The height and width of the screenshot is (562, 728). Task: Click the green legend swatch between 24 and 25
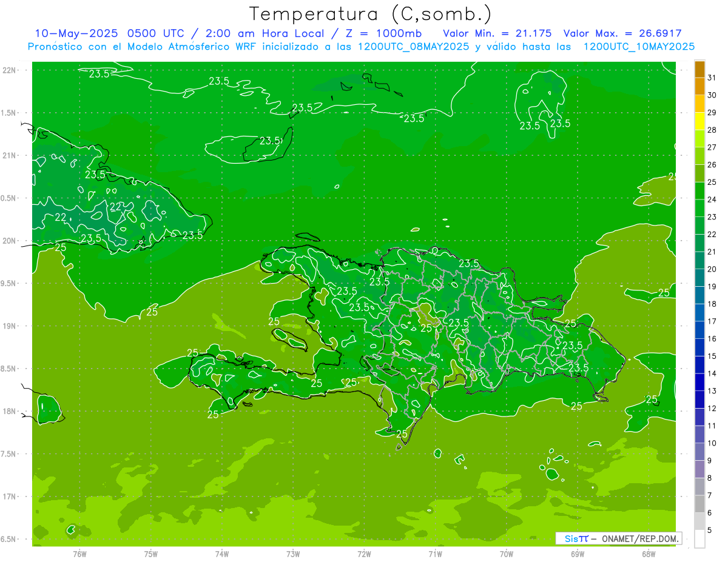[x=699, y=191]
